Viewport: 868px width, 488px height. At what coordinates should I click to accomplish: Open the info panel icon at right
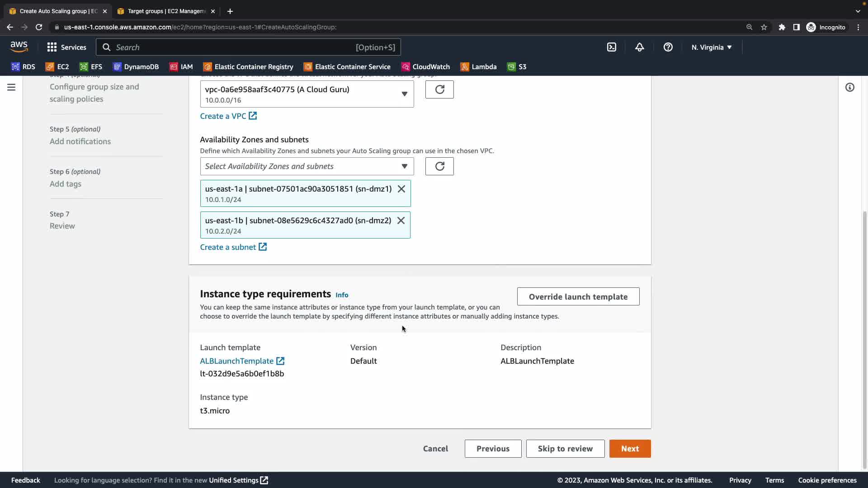coord(849,87)
